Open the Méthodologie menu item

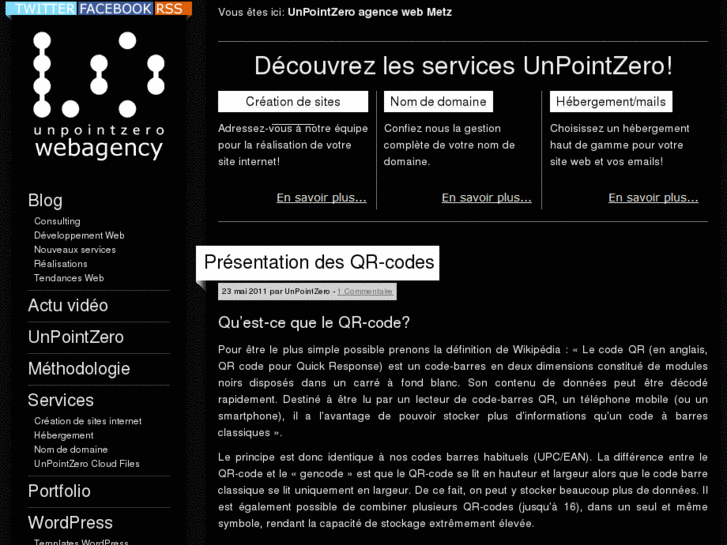(79, 369)
